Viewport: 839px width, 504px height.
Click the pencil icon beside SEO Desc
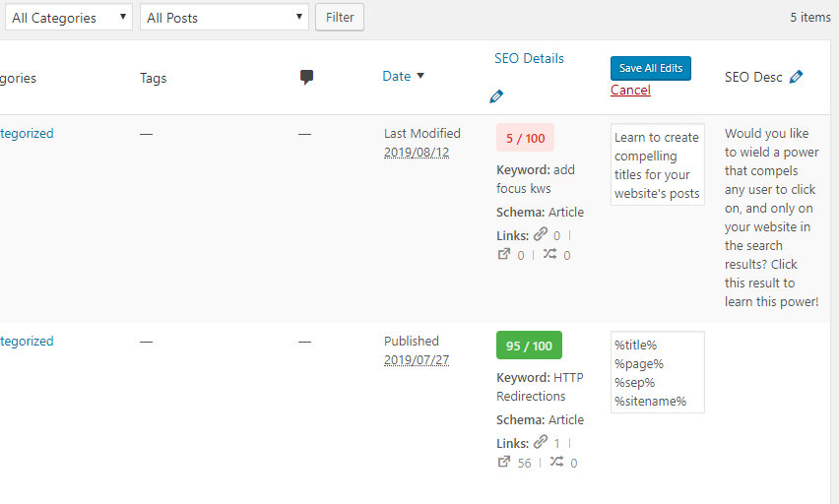[796, 77]
